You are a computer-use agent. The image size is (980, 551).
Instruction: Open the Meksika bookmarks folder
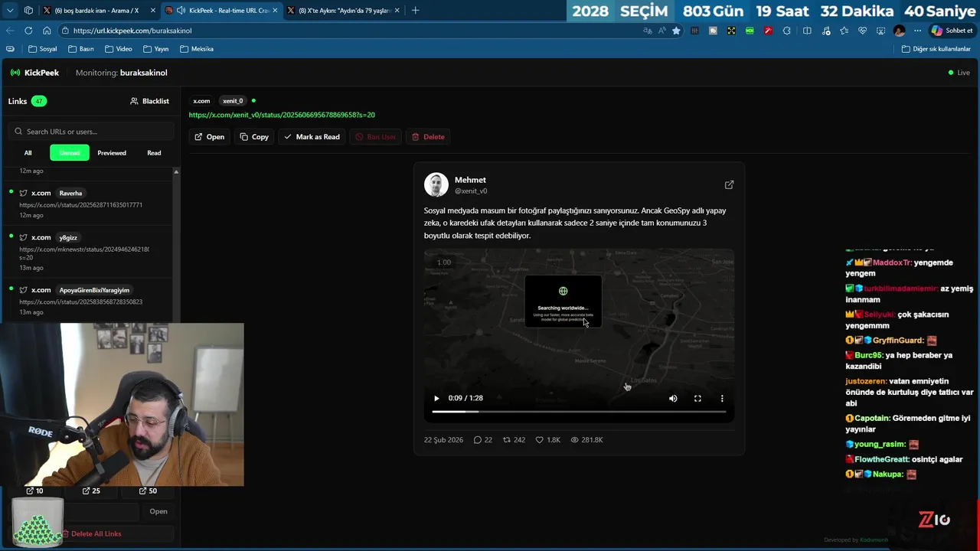197,49
